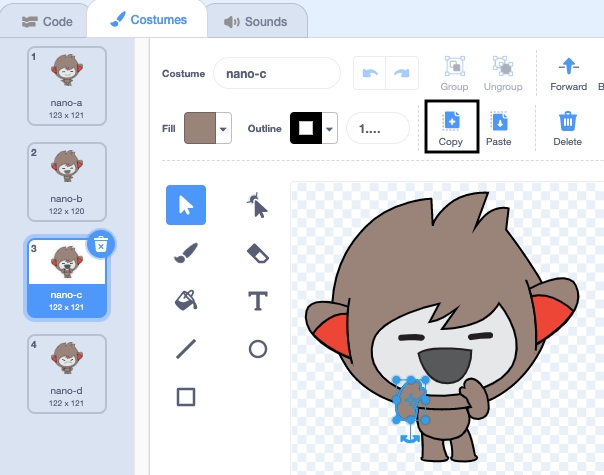Image resolution: width=604 pixels, height=475 pixels.
Task: Undo the last costume edit
Action: [x=368, y=75]
